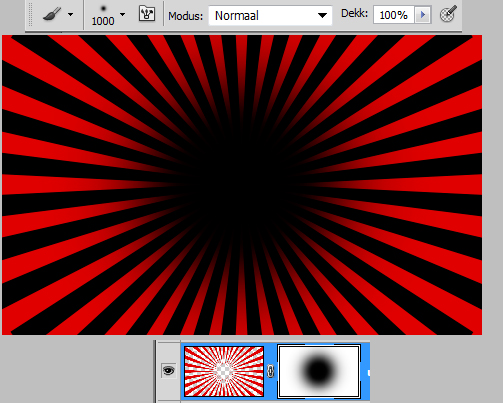Toggle the Brush panel icon

click(x=147, y=14)
